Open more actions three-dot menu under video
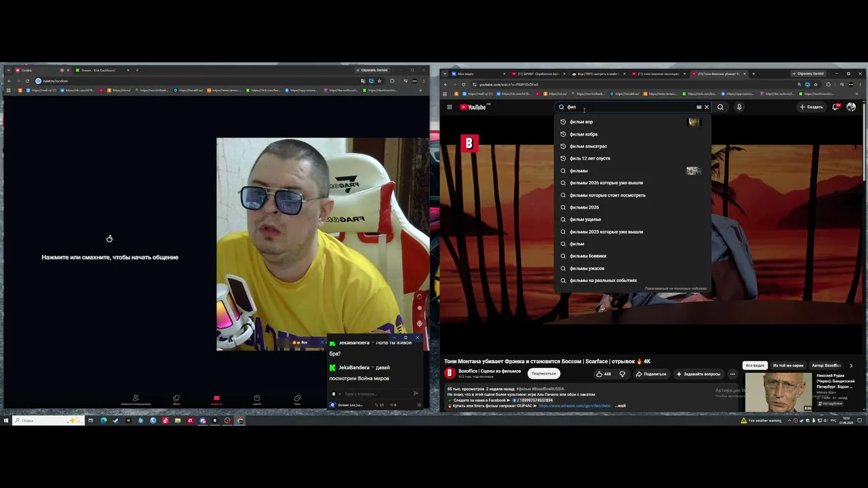 click(x=732, y=374)
